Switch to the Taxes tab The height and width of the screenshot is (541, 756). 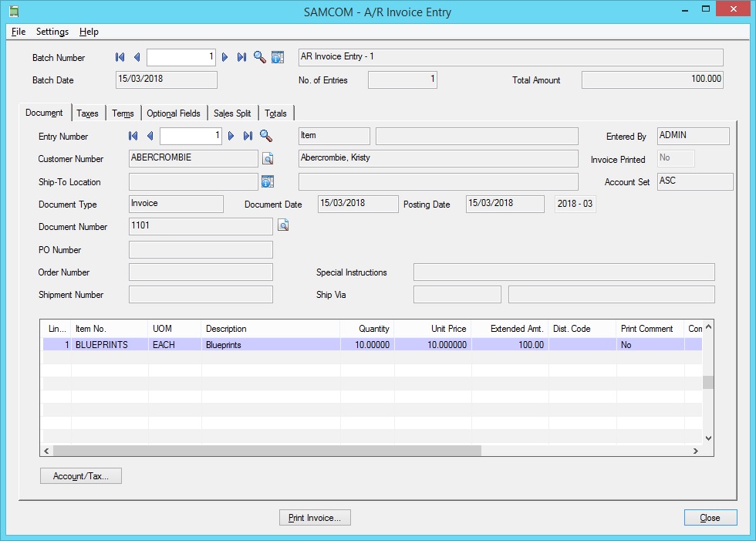click(x=87, y=113)
